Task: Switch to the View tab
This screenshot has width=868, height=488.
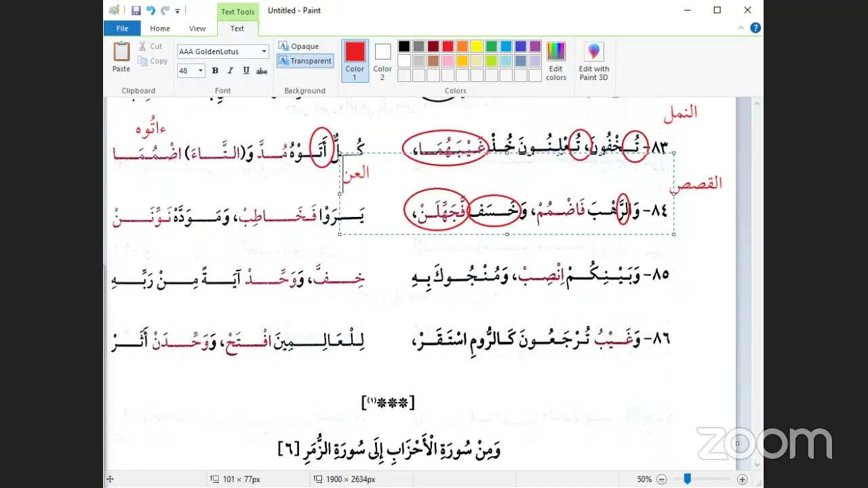Action: [197, 28]
